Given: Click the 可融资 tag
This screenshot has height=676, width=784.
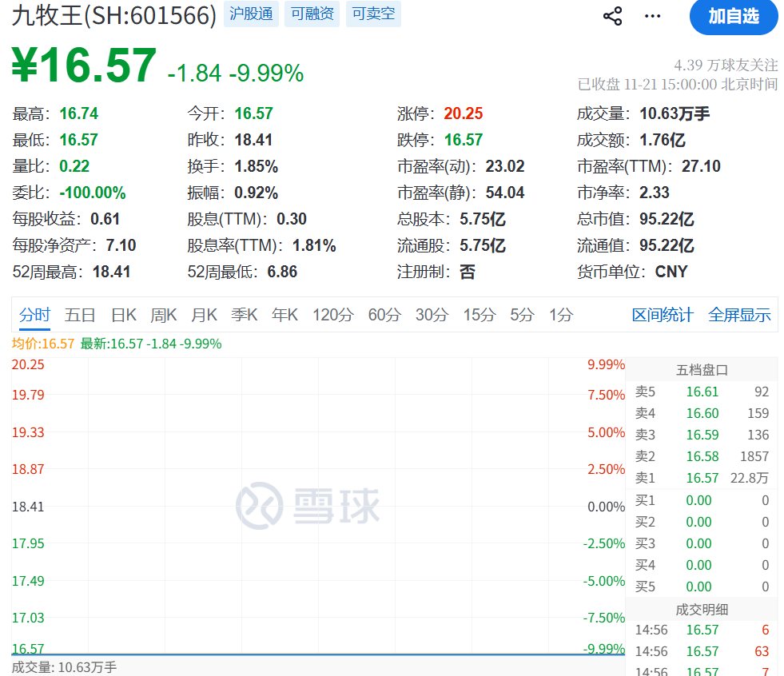Looking at the screenshot, I should (312, 14).
